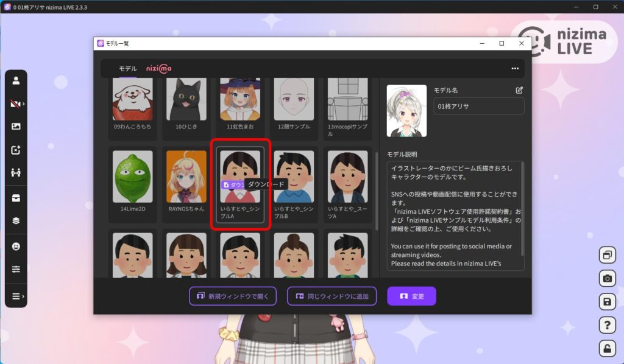Open the smiley expression icon in sidebar
This screenshot has height=364, width=624.
click(x=16, y=247)
